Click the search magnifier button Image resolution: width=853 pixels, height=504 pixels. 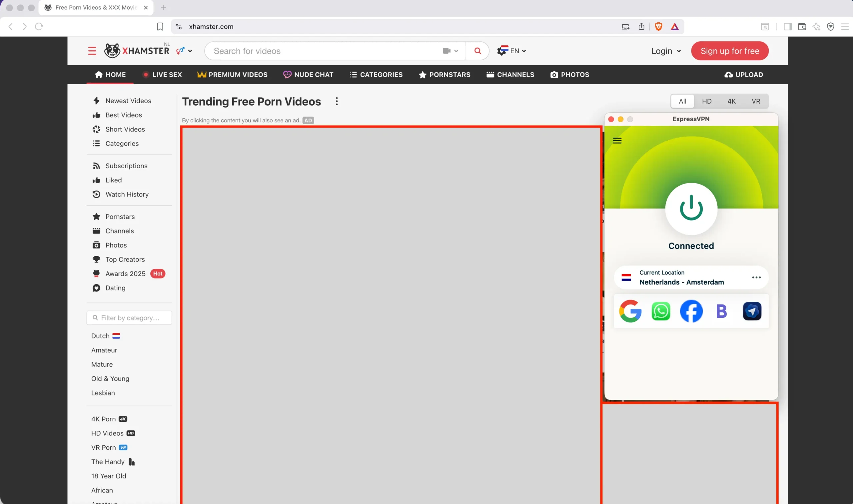click(x=477, y=51)
